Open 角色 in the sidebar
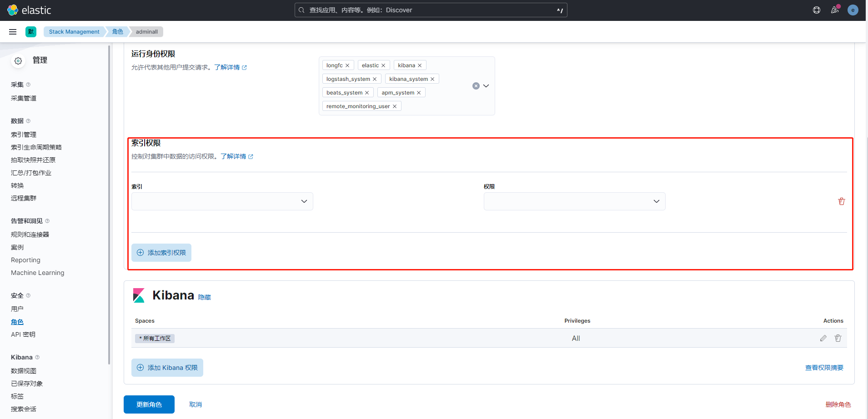Image resolution: width=868 pixels, height=419 pixels. pos(17,322)
